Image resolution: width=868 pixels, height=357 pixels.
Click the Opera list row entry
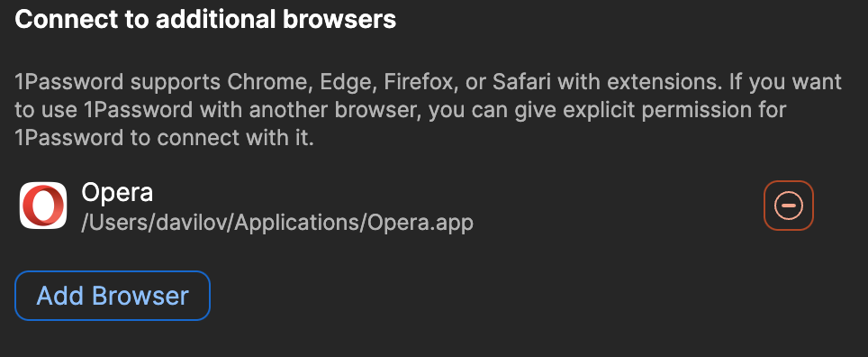(416, 206)
